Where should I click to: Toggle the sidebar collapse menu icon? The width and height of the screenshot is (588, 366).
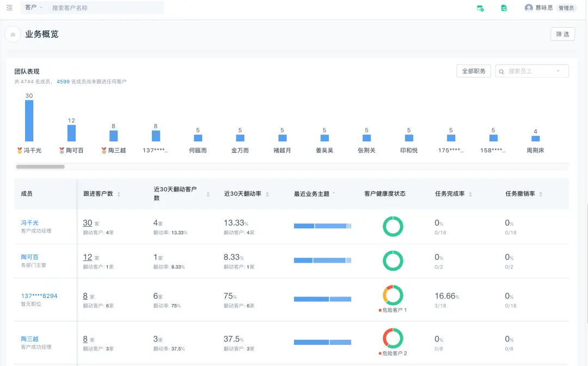9,8
